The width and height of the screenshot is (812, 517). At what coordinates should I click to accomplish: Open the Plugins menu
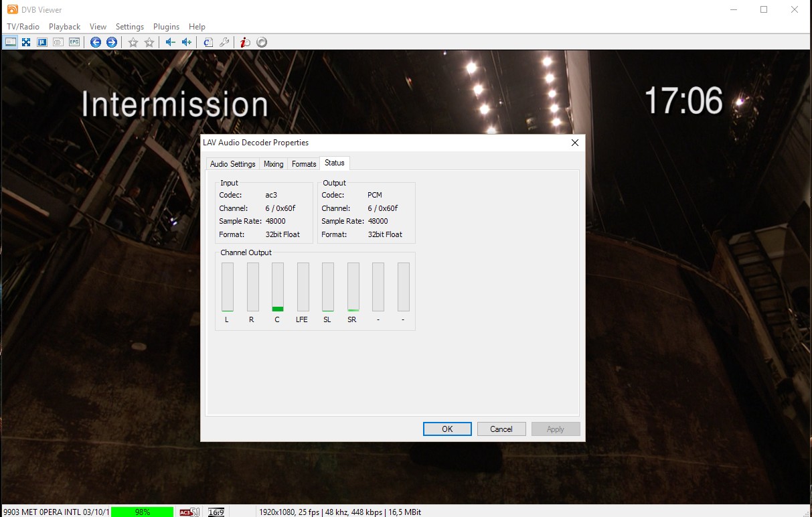click(x=166, y=27)
